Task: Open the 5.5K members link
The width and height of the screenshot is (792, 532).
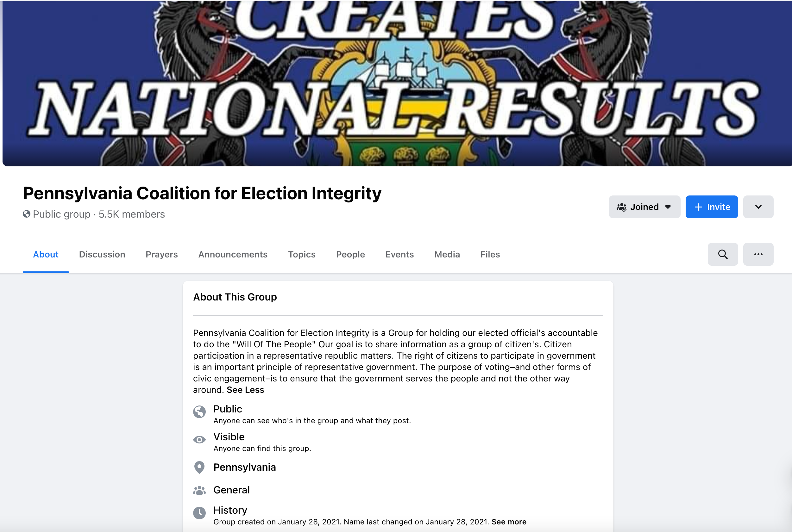Action: (x=131, y=214)
